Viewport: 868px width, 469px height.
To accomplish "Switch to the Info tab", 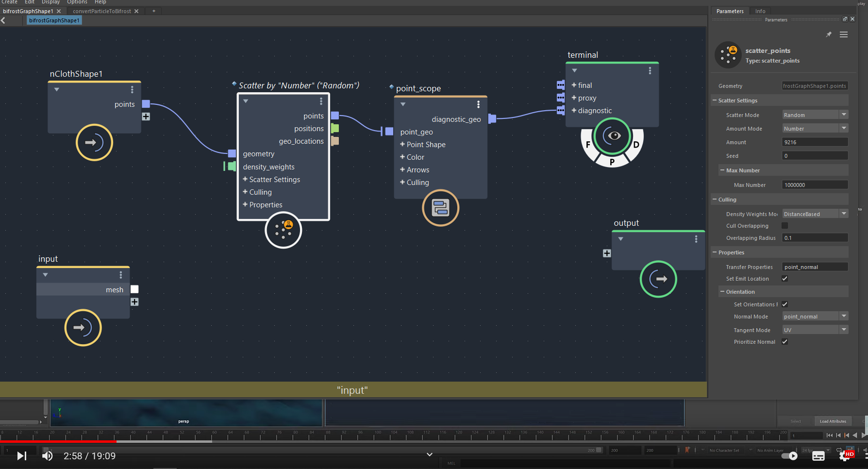I will pos(760,11).
